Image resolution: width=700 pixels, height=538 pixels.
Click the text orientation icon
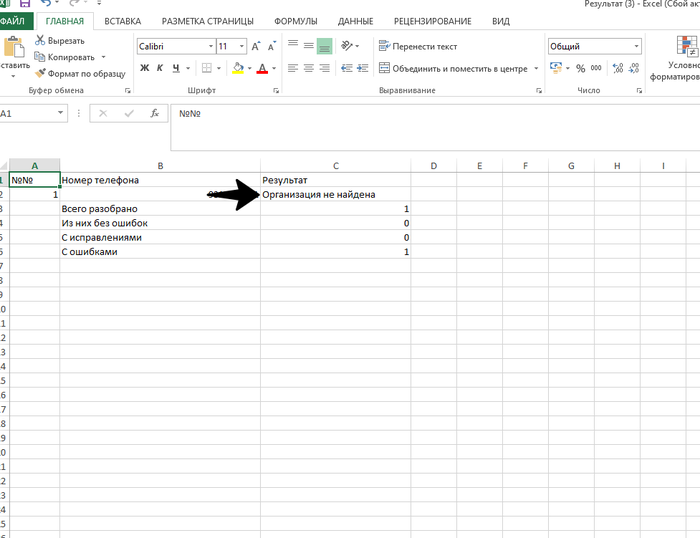click(x=348, y=46)
